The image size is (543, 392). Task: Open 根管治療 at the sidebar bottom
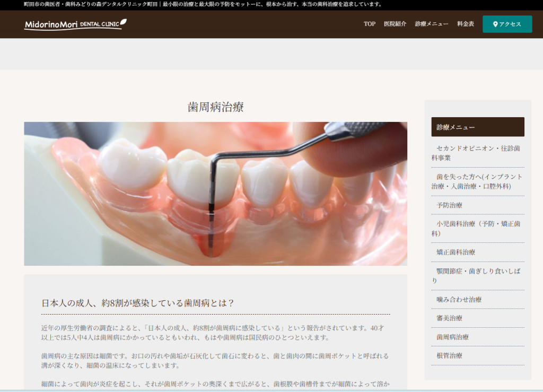pos(449,356)
